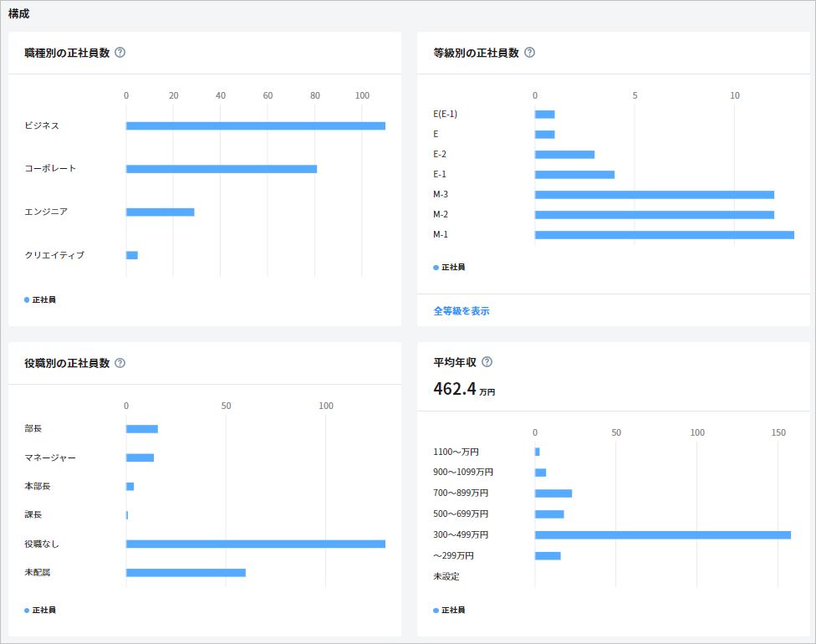Click the 未配属 bar
This screenshot has width=816, height=644.
[186, 573]
